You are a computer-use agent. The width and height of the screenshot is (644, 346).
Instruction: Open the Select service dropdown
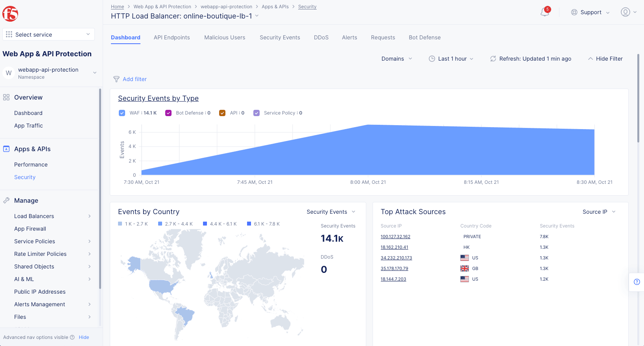coord(48,35)
